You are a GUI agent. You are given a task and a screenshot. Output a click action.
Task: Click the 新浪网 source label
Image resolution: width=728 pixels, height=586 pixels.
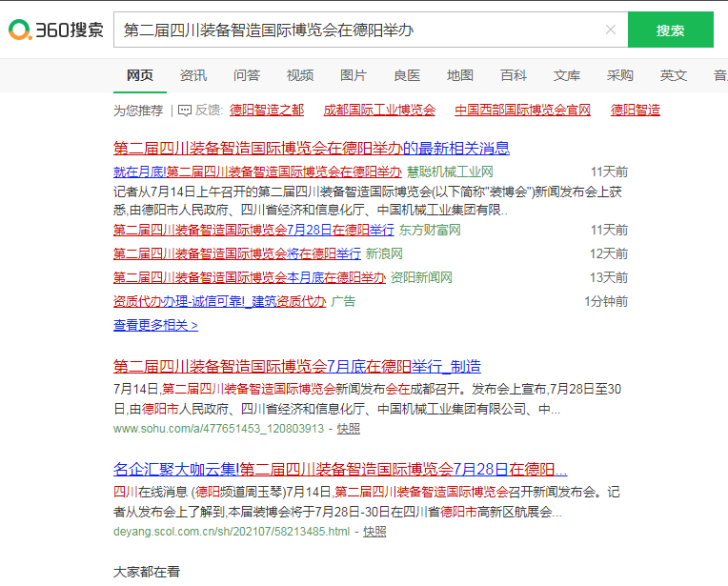(x=384, y=253)
